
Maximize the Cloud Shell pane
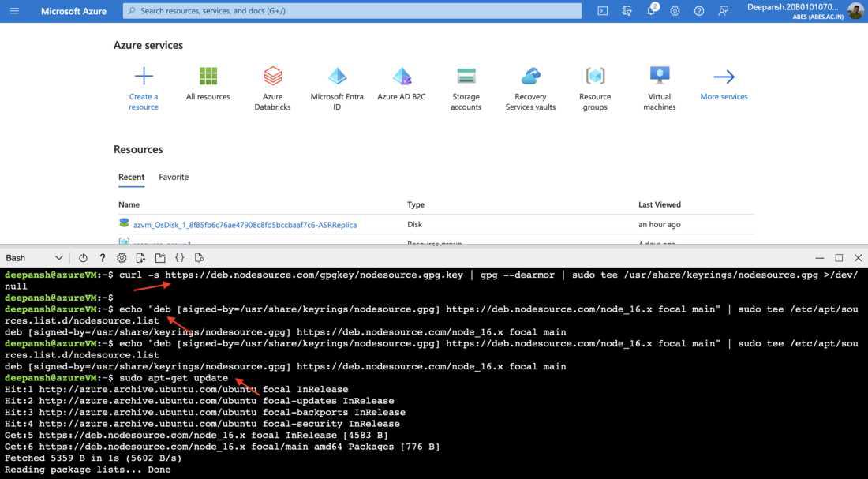click(840, 258)
